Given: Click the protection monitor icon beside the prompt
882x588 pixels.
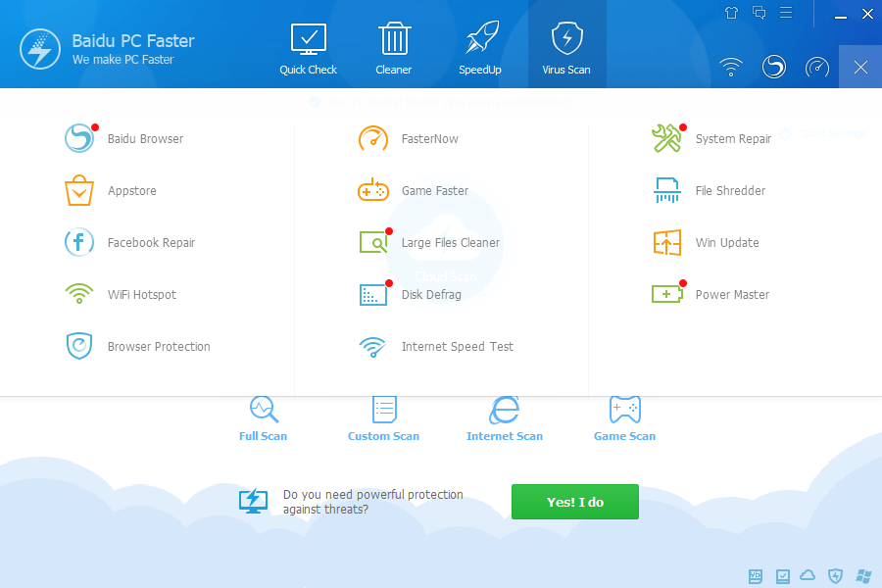Looking at the screenshot, I should [253, 501].
